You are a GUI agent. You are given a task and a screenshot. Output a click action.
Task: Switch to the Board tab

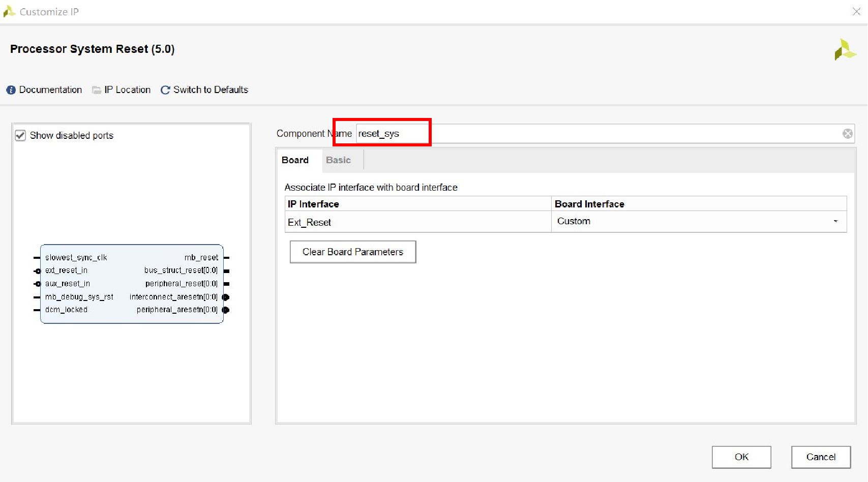(295, 160)
